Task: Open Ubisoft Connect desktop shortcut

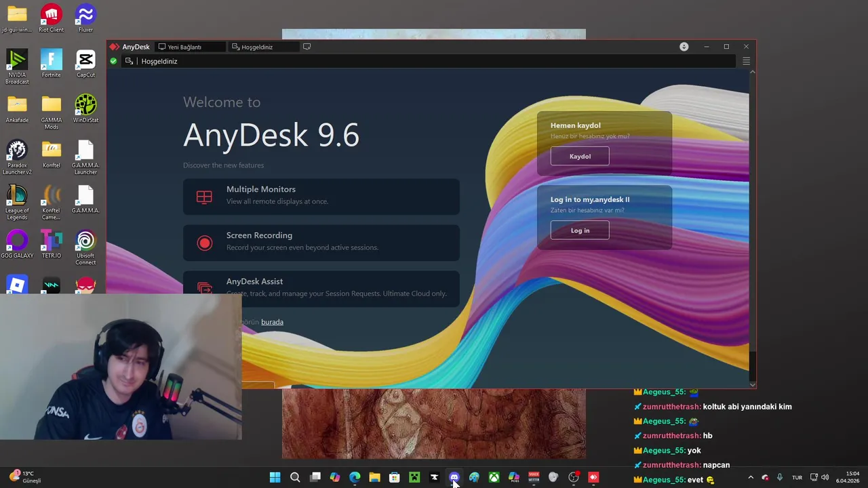Action: click(x=85, y=247)
